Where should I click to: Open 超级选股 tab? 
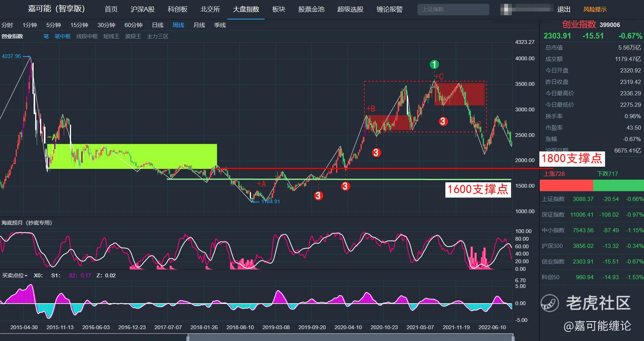[x=350, y=9]
